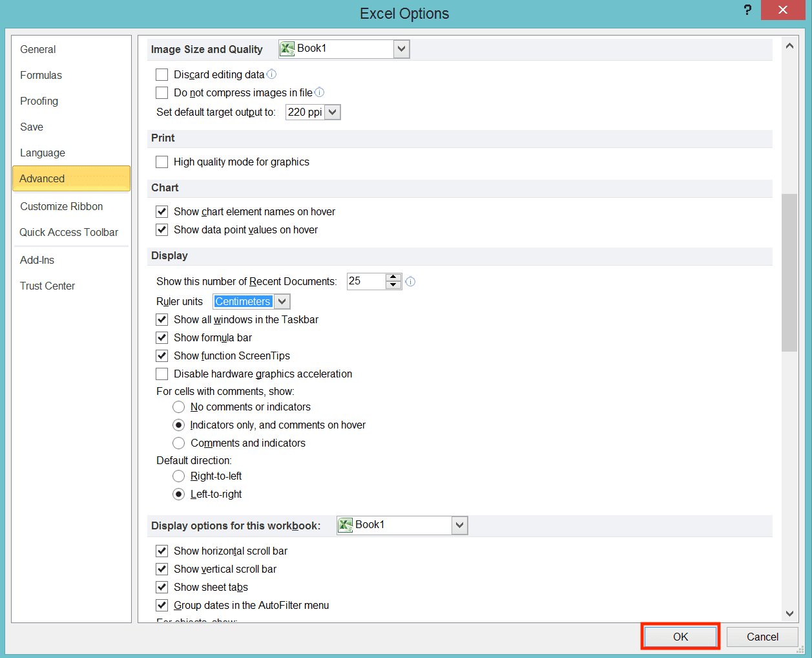Viewport: 812px width, 658px height.
Task: Enable Disable hardware graphics acceleration
Action: click(161, 374)
